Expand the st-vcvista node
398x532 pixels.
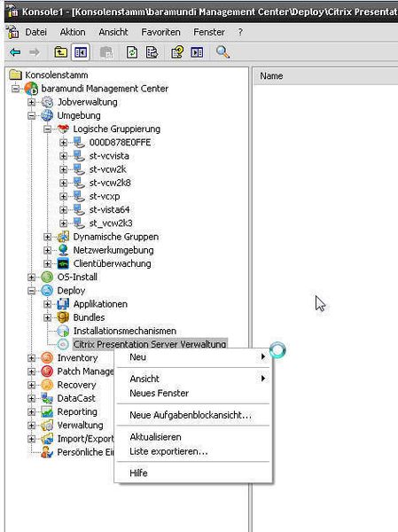tap(64, 156)
